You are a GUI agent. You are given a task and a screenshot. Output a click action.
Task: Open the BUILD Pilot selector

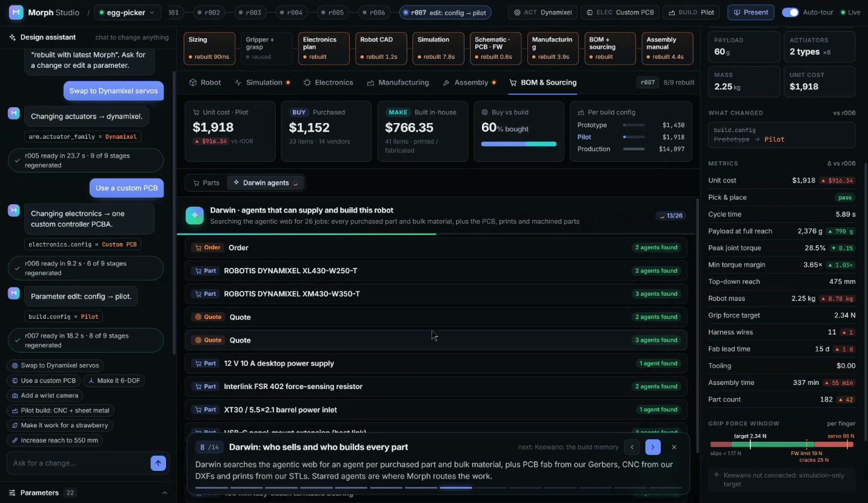tap(691, 12)
